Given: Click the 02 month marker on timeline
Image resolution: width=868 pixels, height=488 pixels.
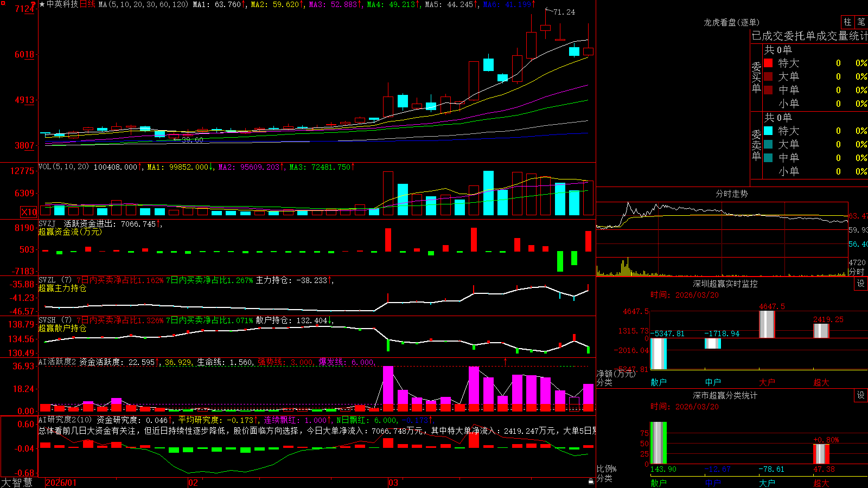Looking at the screenshot, I should [x=193, y=483].
